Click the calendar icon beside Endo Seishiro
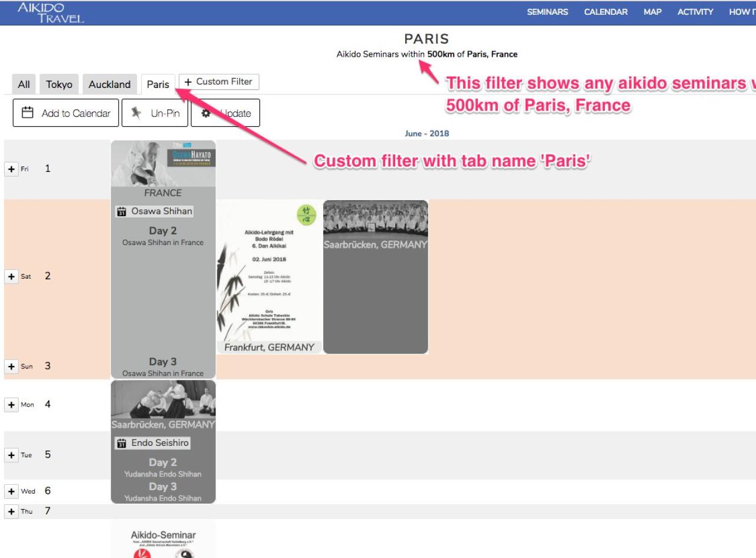Image resolution: width=756 pixels, height=558 pixels. click(x=122, y=443)
